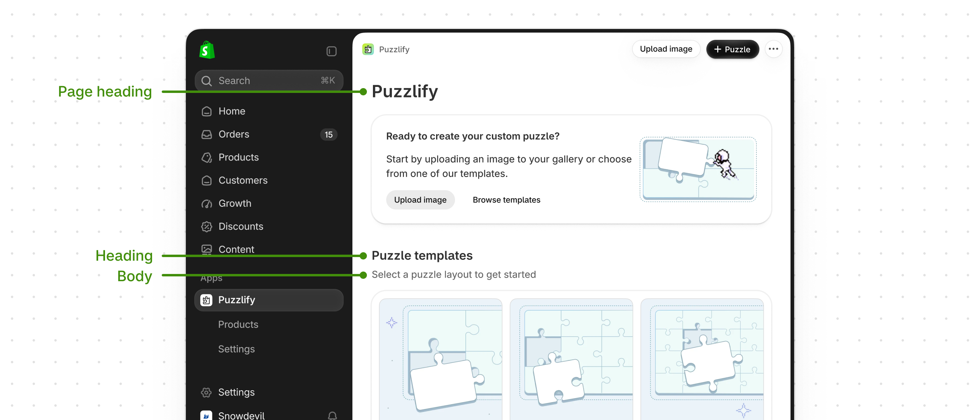Click the Customers icon in the sidebar
This screenshot has height=420, width=980.
coord(207,181)
